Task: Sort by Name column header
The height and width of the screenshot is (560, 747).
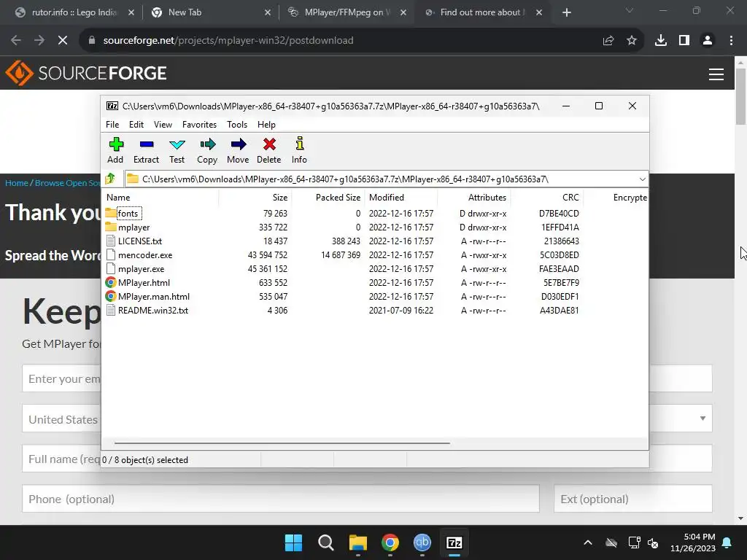Action: coord(160,197)
